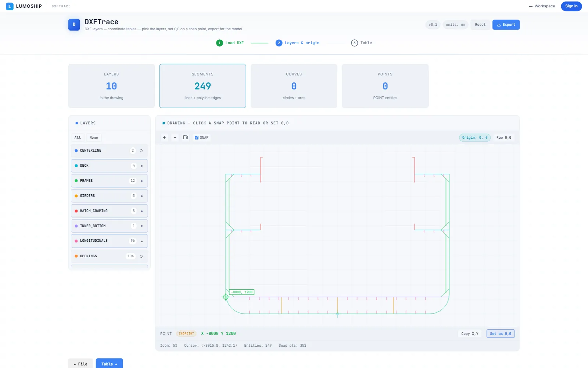Select None of the layers
Screen dimensions: 588x368
94,138
